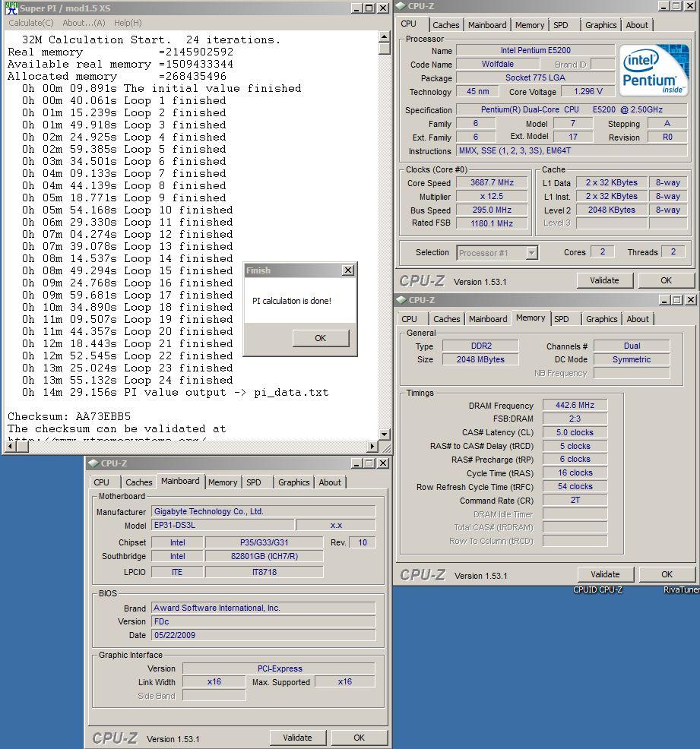
Task: Click the Core Voltage value 1.296 V
Action: [588, 91]
